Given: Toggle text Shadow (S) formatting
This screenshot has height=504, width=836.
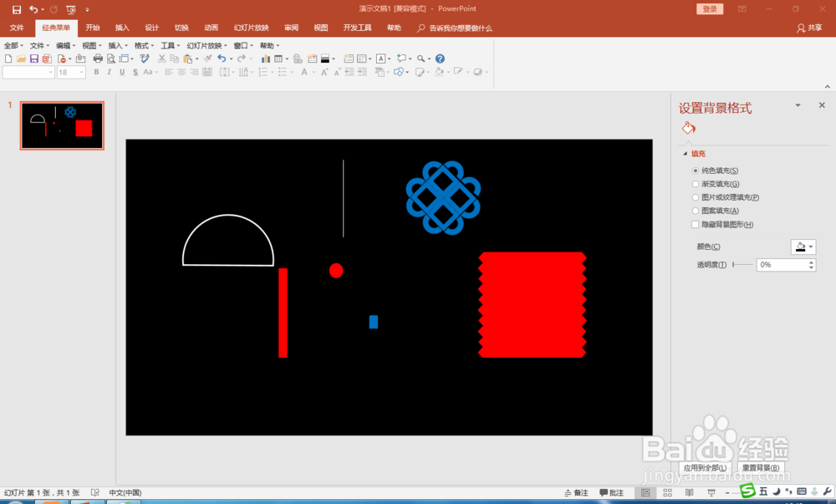Looking at the screenshot, I should 135,72.
